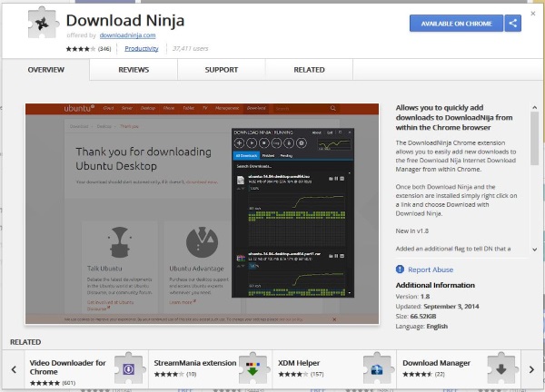Click the star rating in the header

77,48
